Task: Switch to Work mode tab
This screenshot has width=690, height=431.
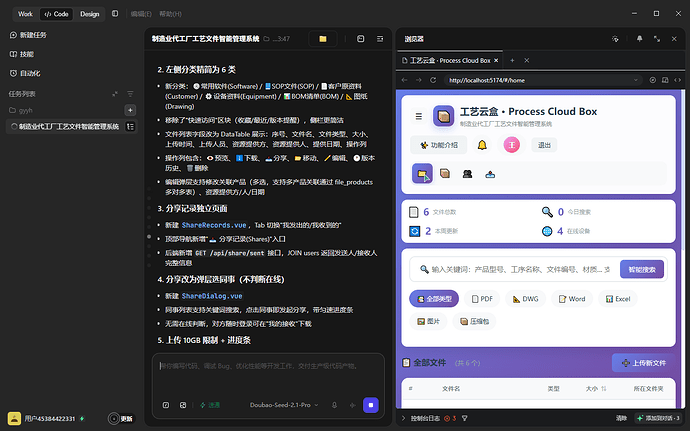Action: (x=25, y=14)
